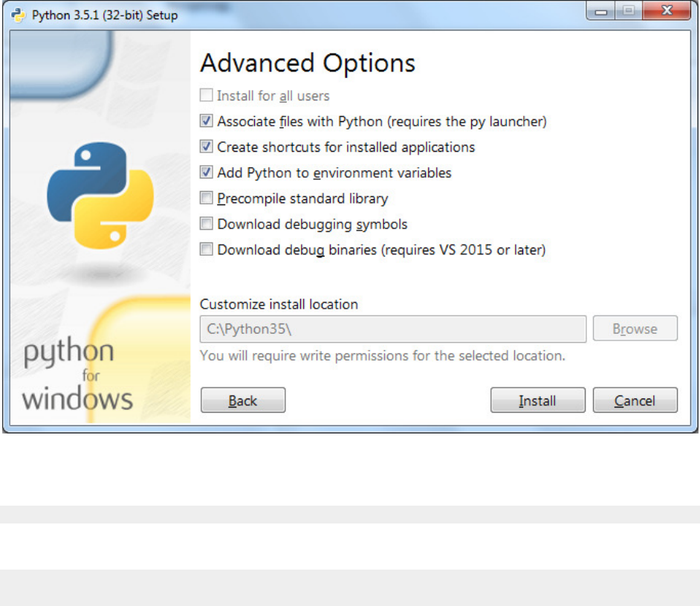Click the write permissions notice text
The image size is (700, 606).
pyautogui.click(x=382, y=355)
